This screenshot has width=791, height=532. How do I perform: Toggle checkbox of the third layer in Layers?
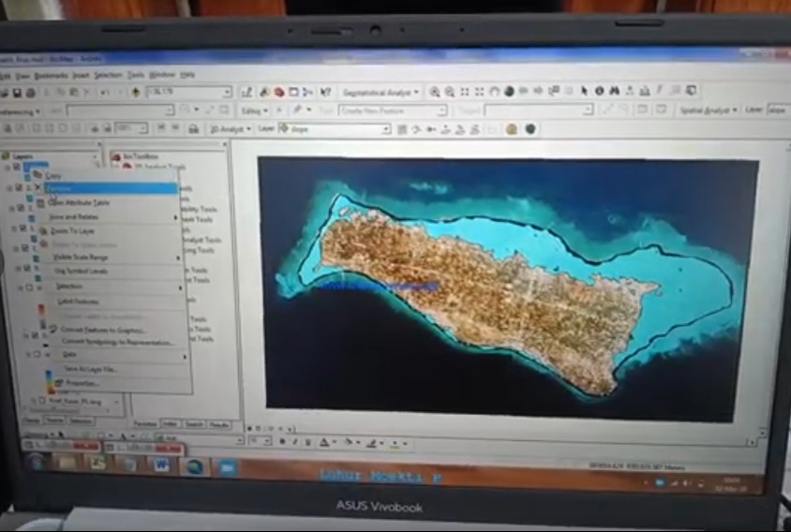pyautogui.click(x=21, y=207)
